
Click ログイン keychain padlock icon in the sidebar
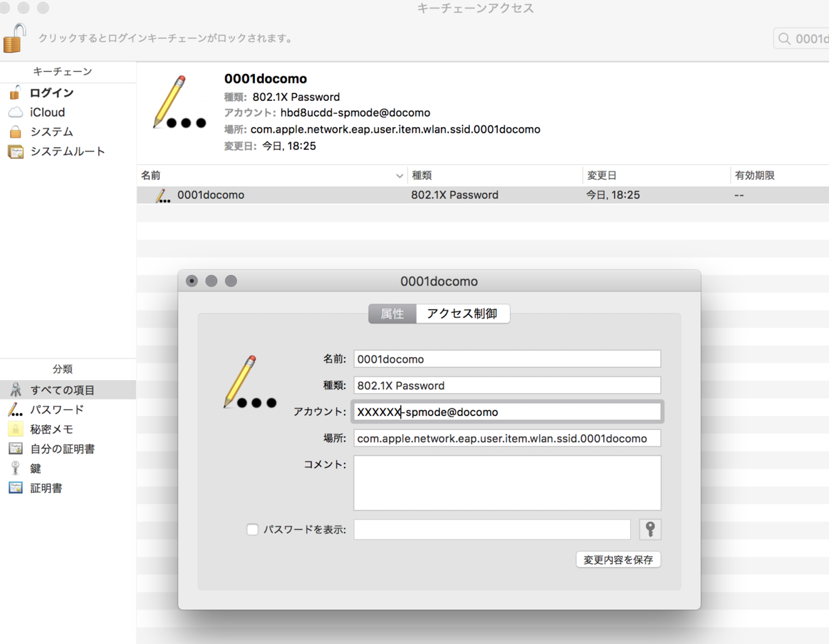pyautogui.click(x=15, y=93)
